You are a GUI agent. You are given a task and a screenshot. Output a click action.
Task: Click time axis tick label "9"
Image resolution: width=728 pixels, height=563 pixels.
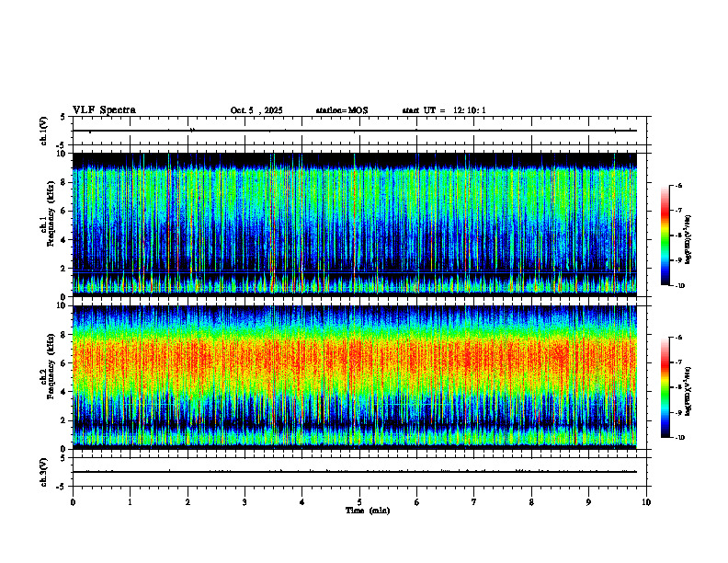588,502
